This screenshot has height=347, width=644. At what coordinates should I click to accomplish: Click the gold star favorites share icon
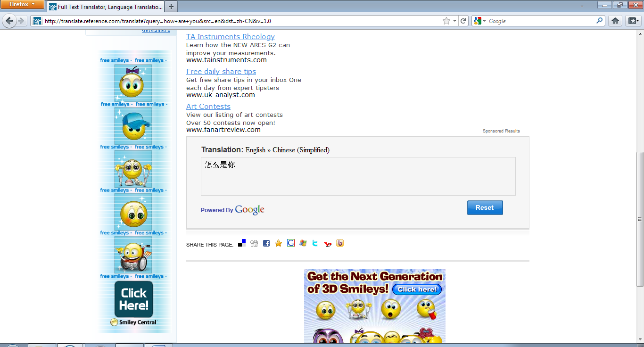(x=278, y=243)
